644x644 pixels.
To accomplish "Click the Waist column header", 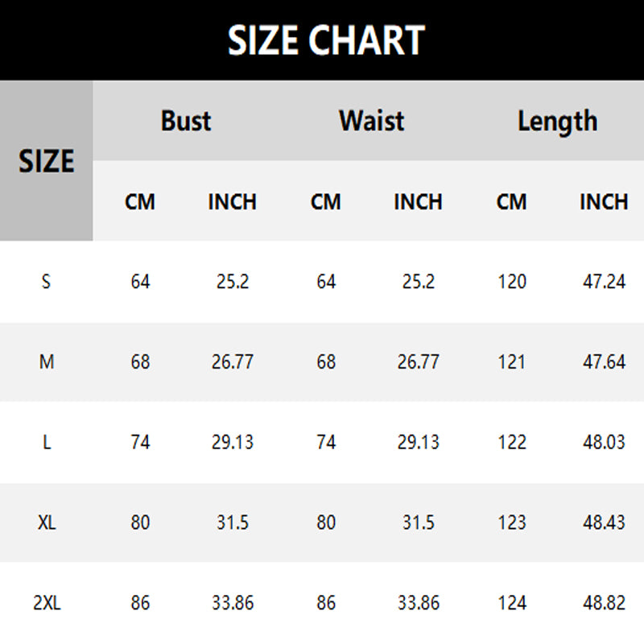I will point(372,121).
